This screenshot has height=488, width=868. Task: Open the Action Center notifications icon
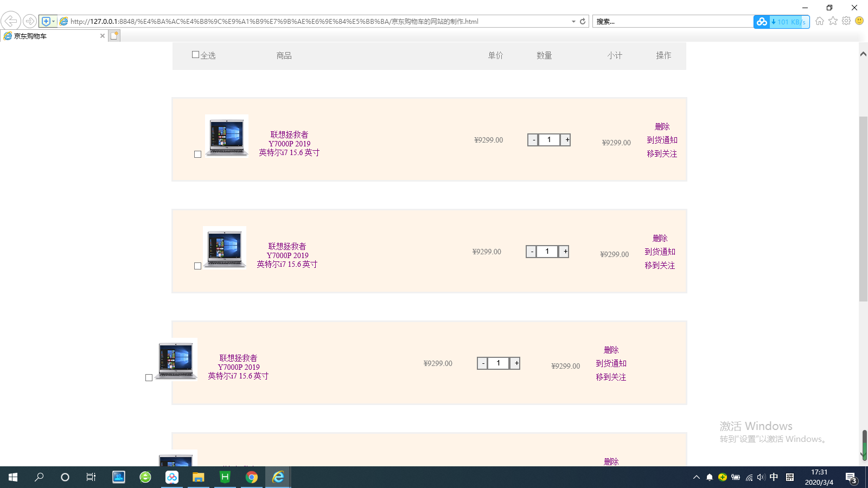coord(851,478)
